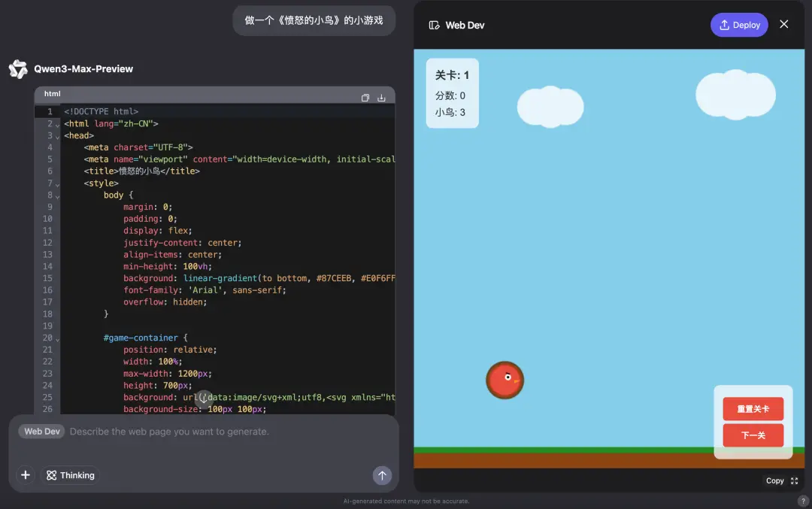The width and height of the screenshot is (812, 509).
Task: Open the fullscreen preview icon
Action: (794, 481)
